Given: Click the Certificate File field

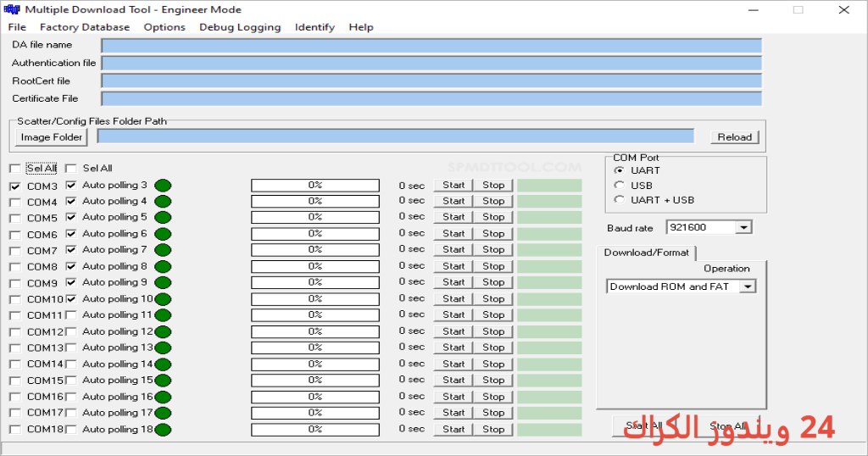Looking at the screenshot, I should click(431, 98).
